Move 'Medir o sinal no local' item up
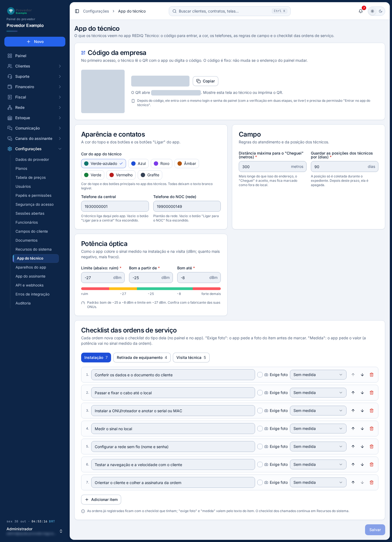 click(353, 429)
